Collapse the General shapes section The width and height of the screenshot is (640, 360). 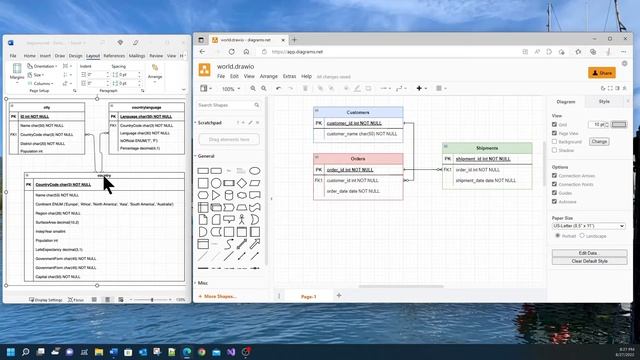[x=206, y=156]
